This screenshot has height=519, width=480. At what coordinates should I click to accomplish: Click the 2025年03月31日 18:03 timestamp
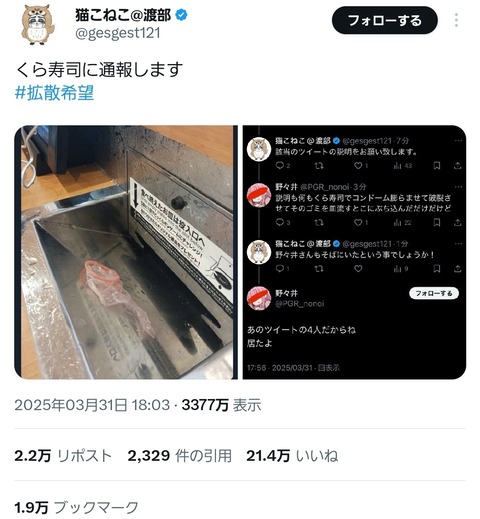point(92,405)
